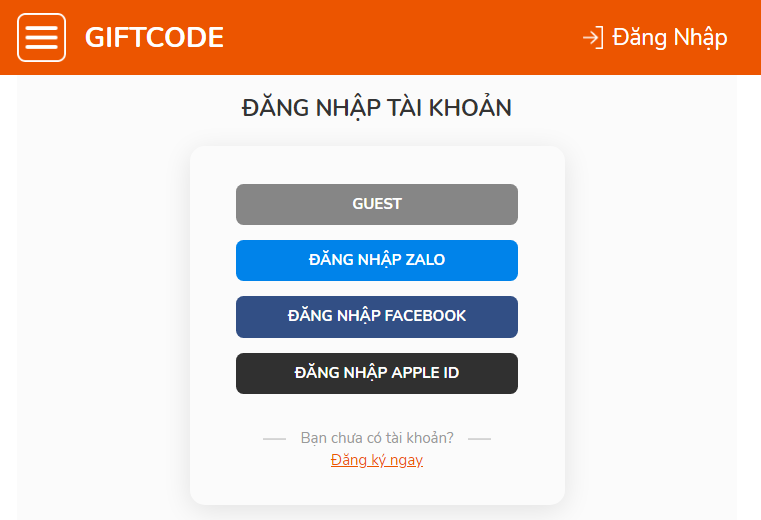This screenshot has height=520, width=761.
Task: Follow the Đăng ký ngay link
Action: tap(377, 459)
